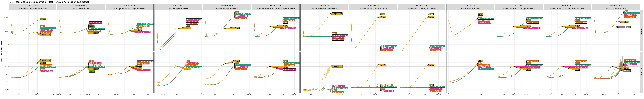
Task: Click 'Test: forderv(retGrp=F) improved in #4386' header
Action: 421,9
